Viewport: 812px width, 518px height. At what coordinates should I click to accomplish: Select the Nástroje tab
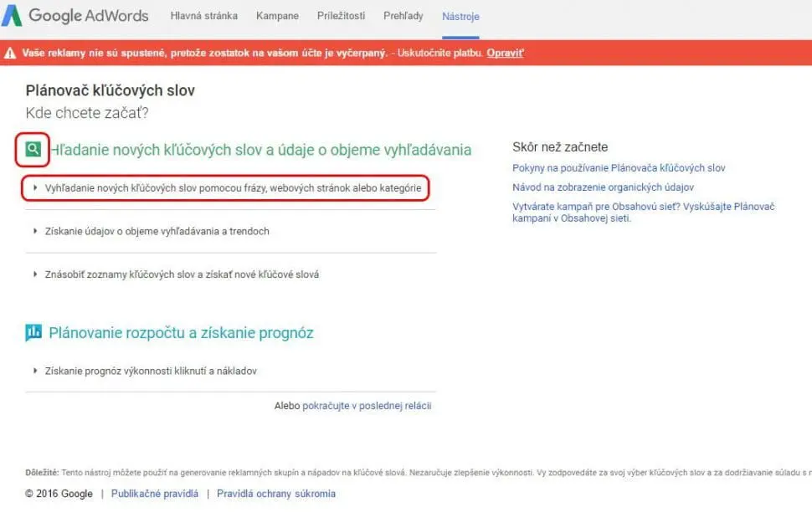tap(460, 15)
